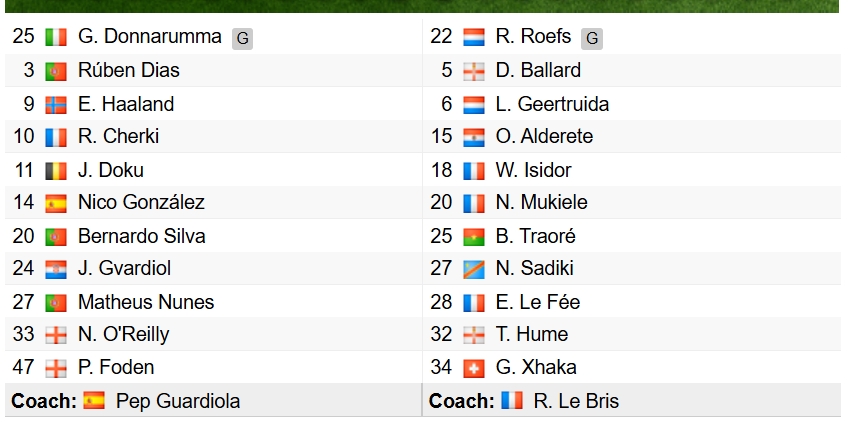
Task: Click shirt number 33 for N. O'Reilly
Action: coord(23,334)
